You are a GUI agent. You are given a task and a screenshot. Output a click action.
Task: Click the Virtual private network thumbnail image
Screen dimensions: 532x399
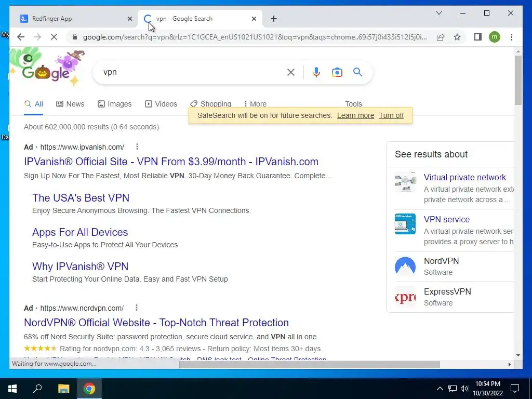[x=405, y=182]
